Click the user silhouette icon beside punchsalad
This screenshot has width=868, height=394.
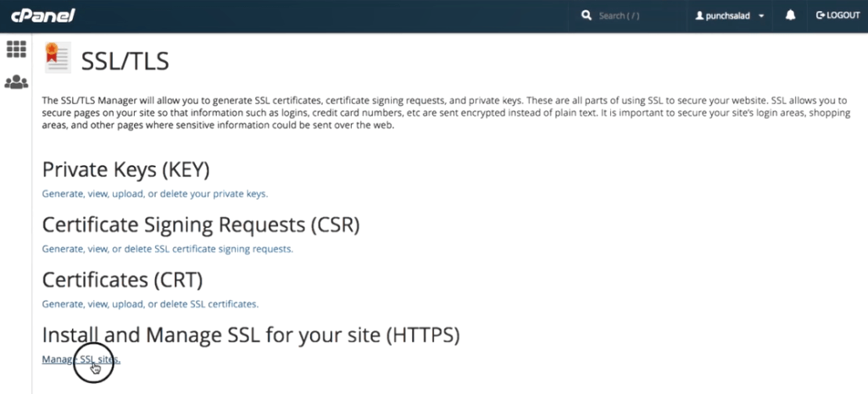[x=698, y=16]
